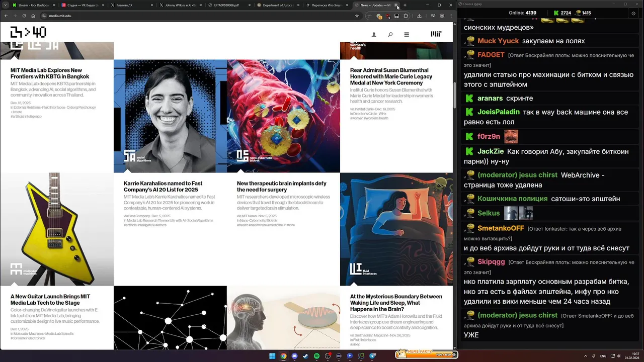Click username Skipqgg in chat
This screenshot has height=362, width=644.
pos(491,262)
